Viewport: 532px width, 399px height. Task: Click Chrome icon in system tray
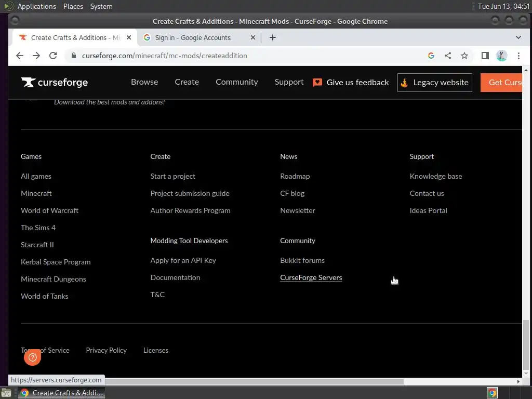tap(492, 393)
